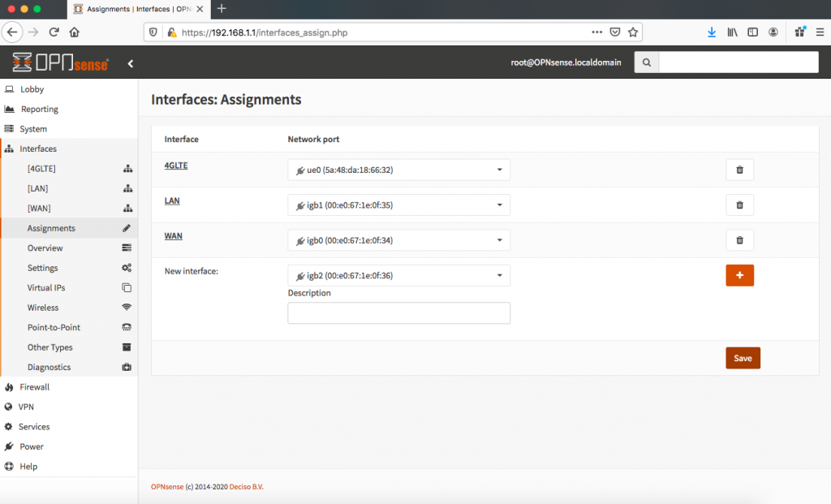
Task: Click the OPNsense logo
Action: (x=61, y=62)
